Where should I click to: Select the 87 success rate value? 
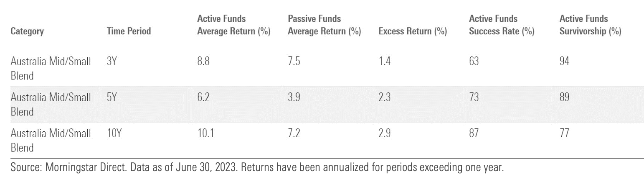pyautogui.click(x=474, y=133)
